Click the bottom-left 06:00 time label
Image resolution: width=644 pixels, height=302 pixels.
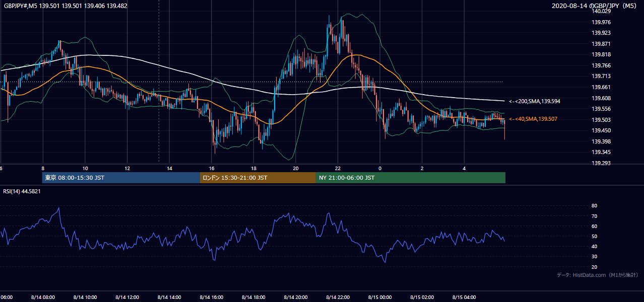6,297
